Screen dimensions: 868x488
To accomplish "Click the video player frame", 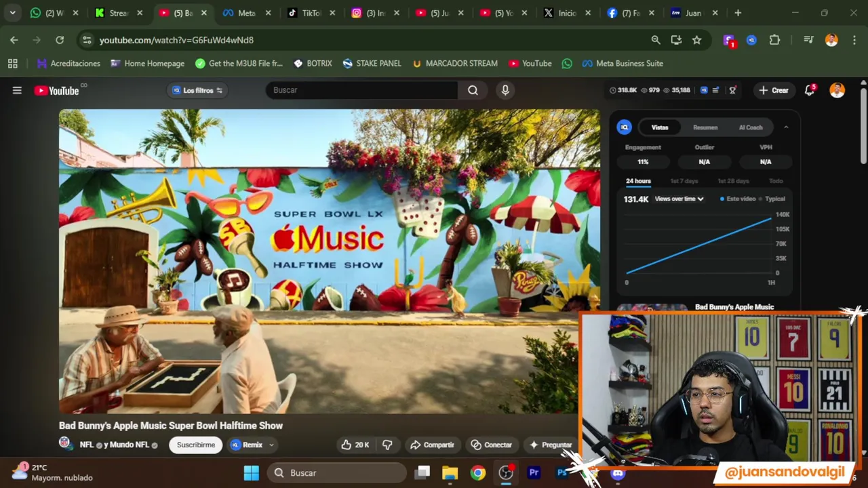I will point(330,262).
